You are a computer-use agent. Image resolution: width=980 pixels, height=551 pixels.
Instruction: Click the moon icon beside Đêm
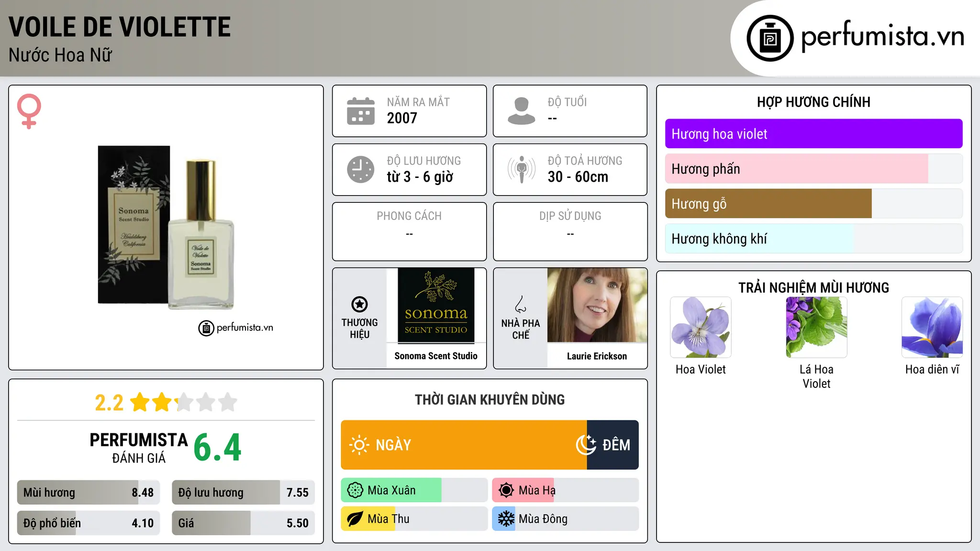pos(586,445)
